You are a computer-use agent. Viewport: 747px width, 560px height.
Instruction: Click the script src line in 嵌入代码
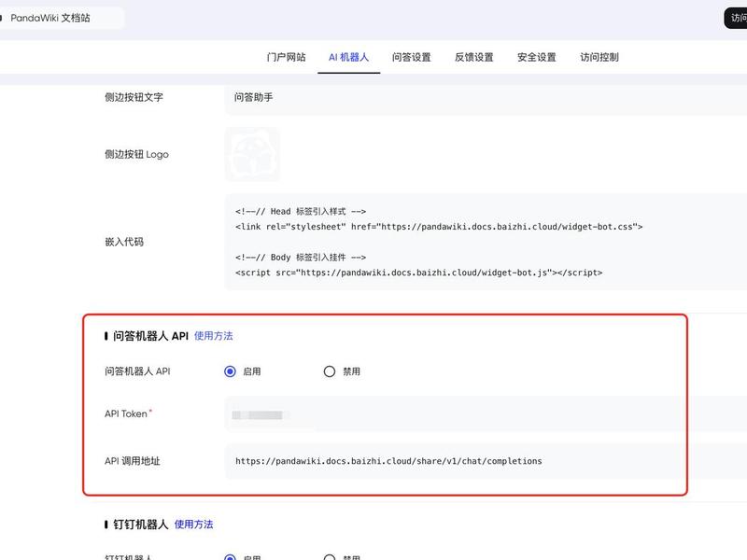point(418,273)
